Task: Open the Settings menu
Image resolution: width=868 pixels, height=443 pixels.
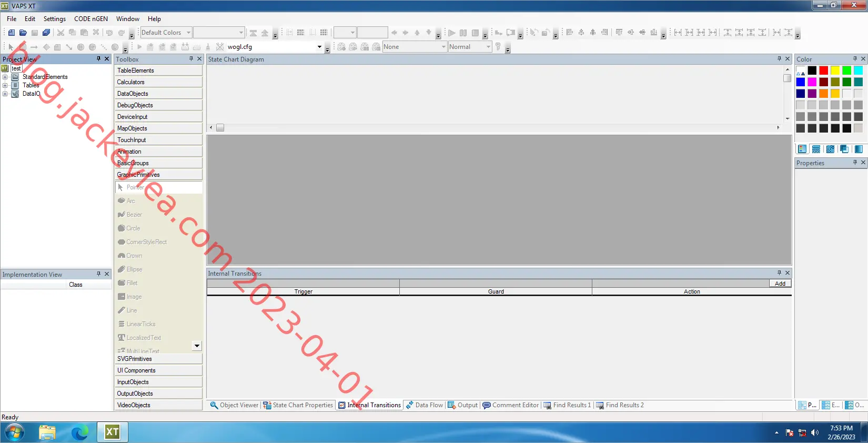Action: click(x=55, y=19)
